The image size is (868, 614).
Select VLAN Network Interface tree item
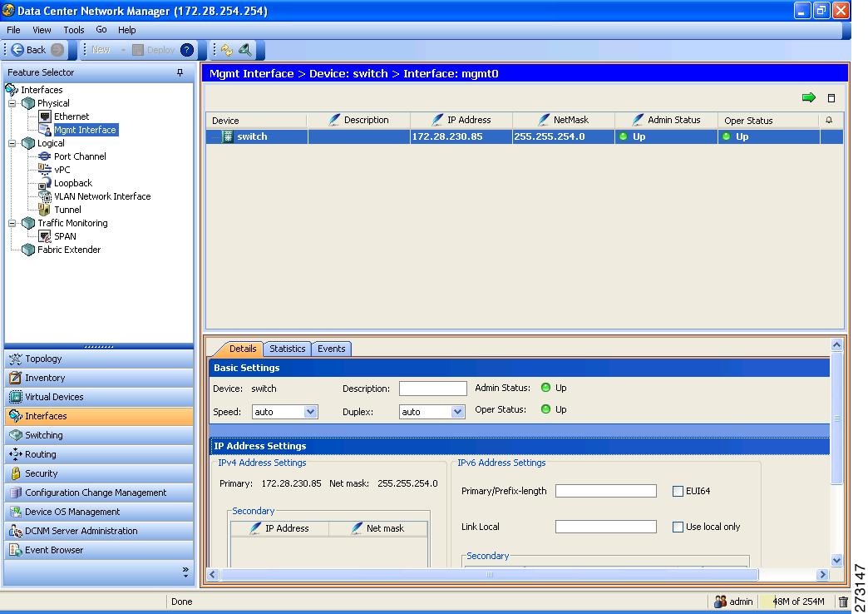[102, 196]
